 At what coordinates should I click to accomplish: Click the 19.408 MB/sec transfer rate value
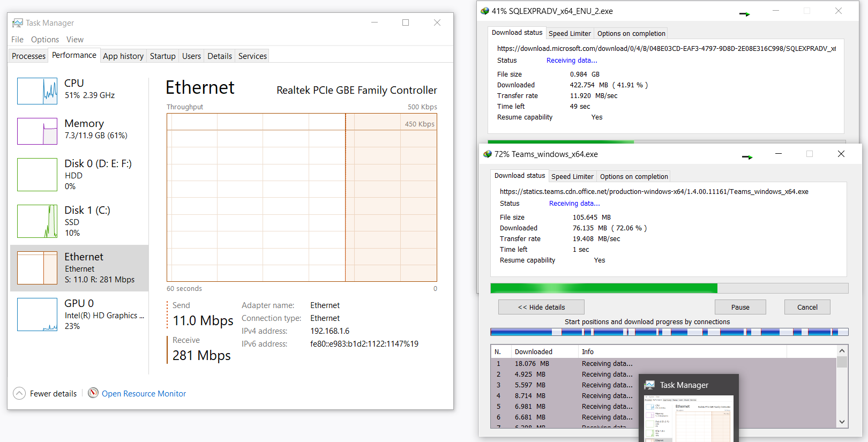596,239
